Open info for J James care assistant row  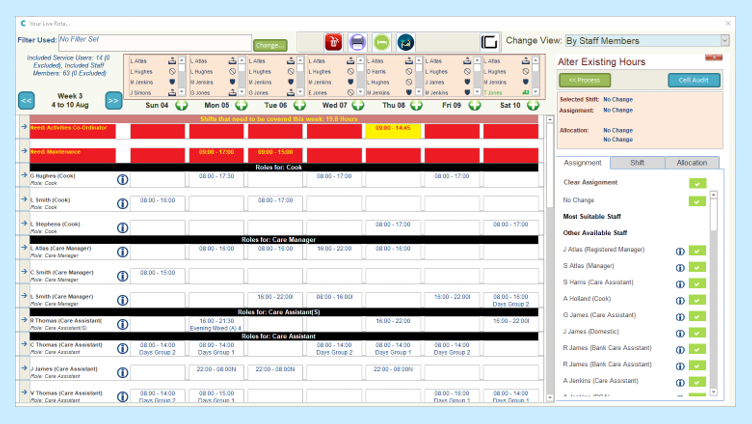(x=123, y=372)
